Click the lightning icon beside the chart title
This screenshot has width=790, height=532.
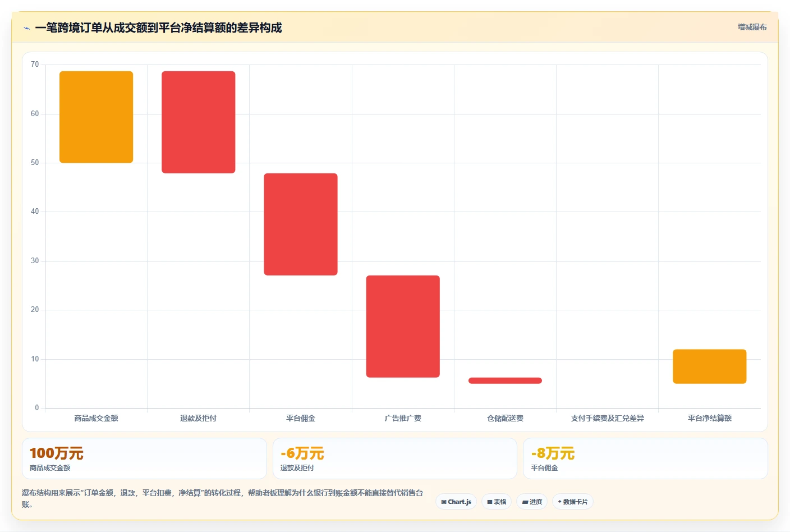point(26,28)
